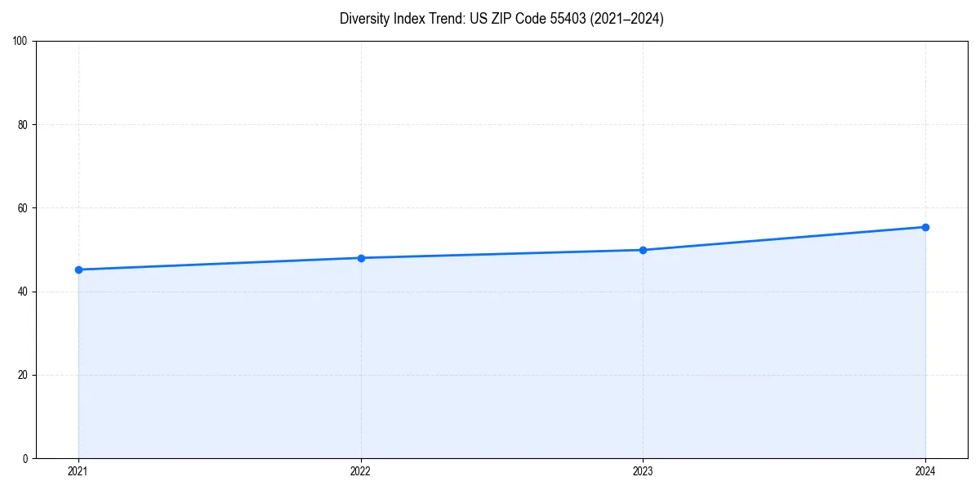The width and height of the screenshot is (980, 490).
Task: Click the 2024 x-axis tick label
Action: pos(925,471)
